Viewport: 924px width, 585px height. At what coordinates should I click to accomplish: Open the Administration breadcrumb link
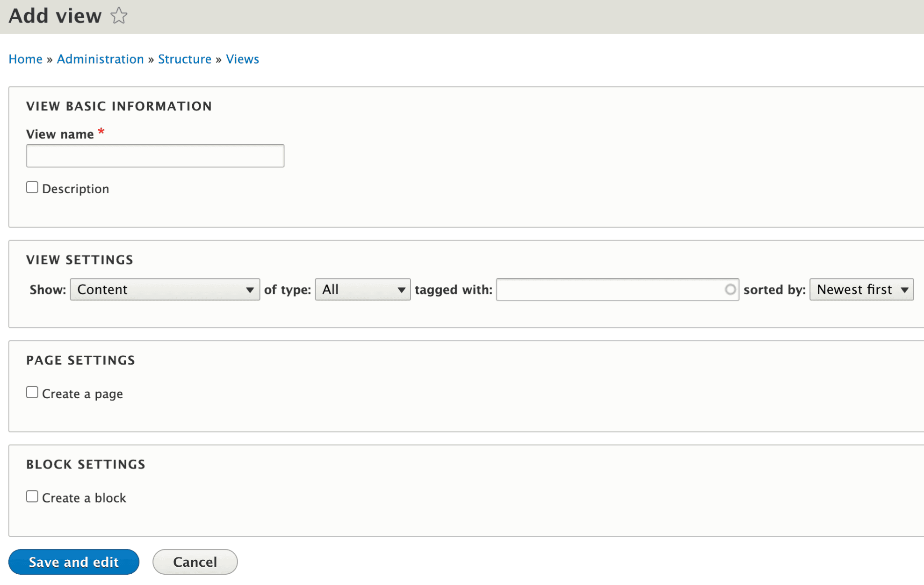pyautogui.click(x=100, y=59)
